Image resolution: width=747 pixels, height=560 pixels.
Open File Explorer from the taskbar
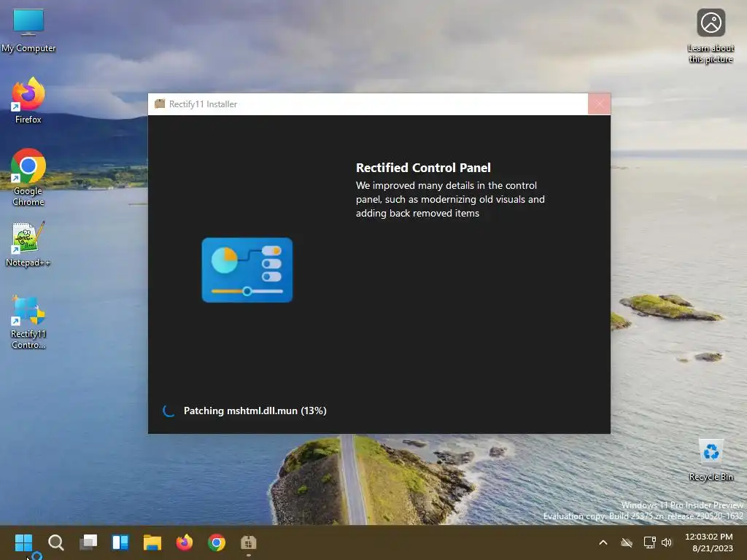152,542
